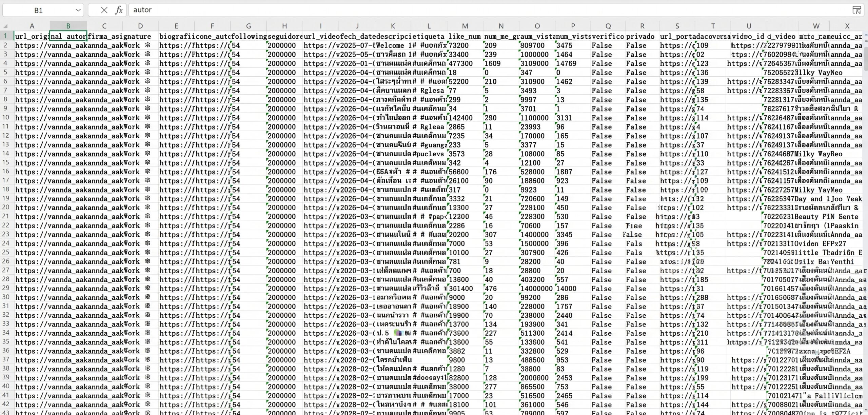Click cell with value 14000000
Viewport: 868px width, 415px height.
(537, 289)
